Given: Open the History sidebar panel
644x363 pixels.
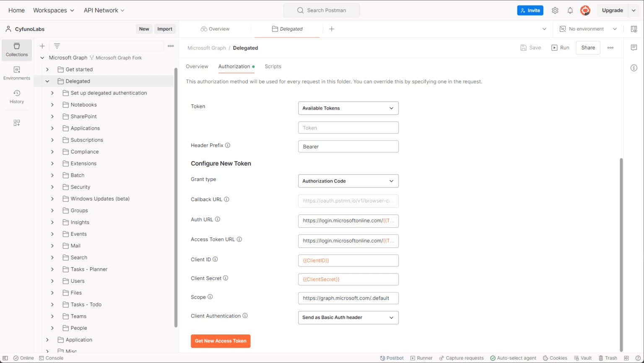Looking at the screenshot, I should pyautogui.click(x=17, y=97).
